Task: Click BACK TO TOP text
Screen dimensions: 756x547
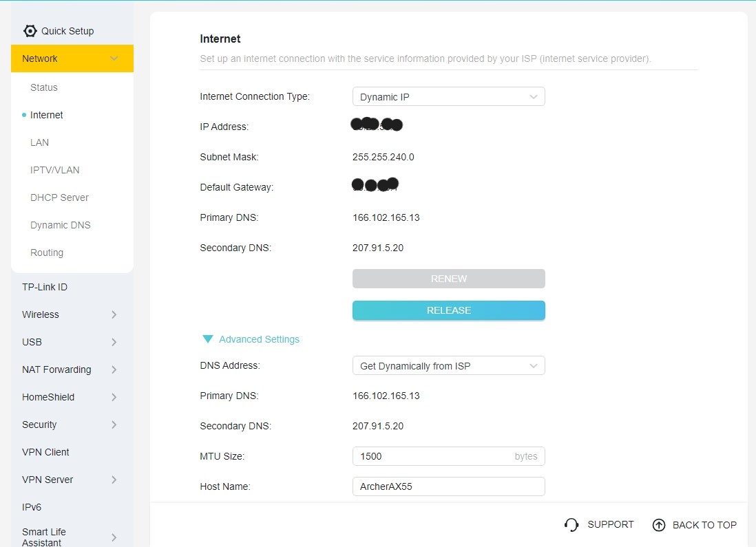Action: (704, 525)
